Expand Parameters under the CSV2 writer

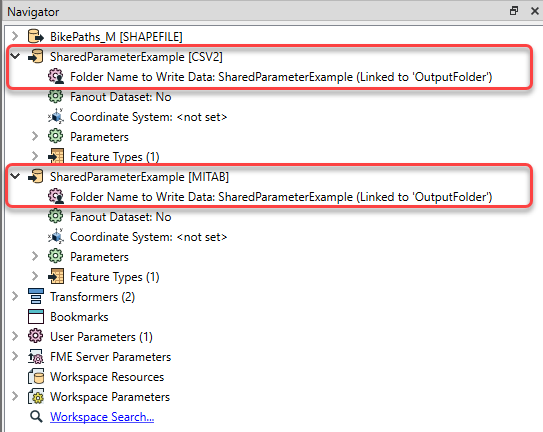[35, 136]
